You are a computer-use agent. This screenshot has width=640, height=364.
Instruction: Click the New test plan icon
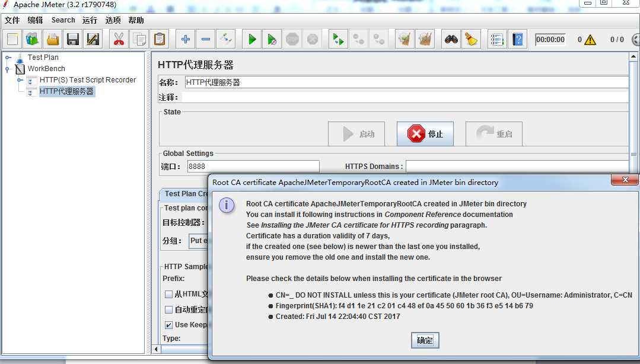(12, 40)
